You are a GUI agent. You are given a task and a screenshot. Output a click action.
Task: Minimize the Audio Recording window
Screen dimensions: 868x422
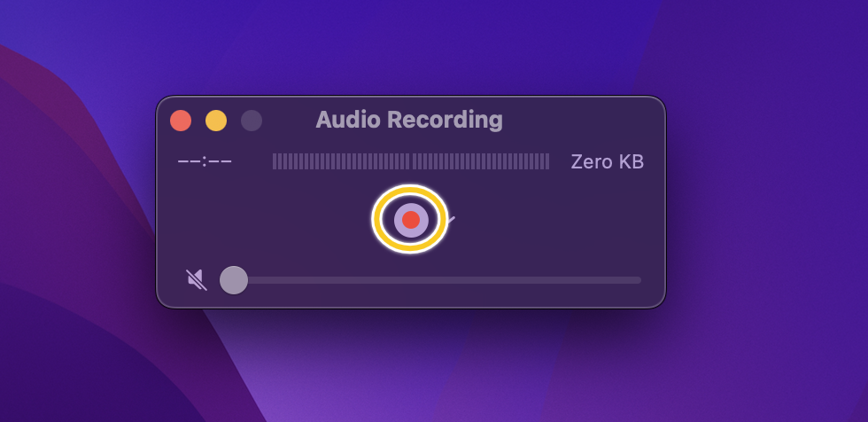pyautogui.click(x=216, y=121)
